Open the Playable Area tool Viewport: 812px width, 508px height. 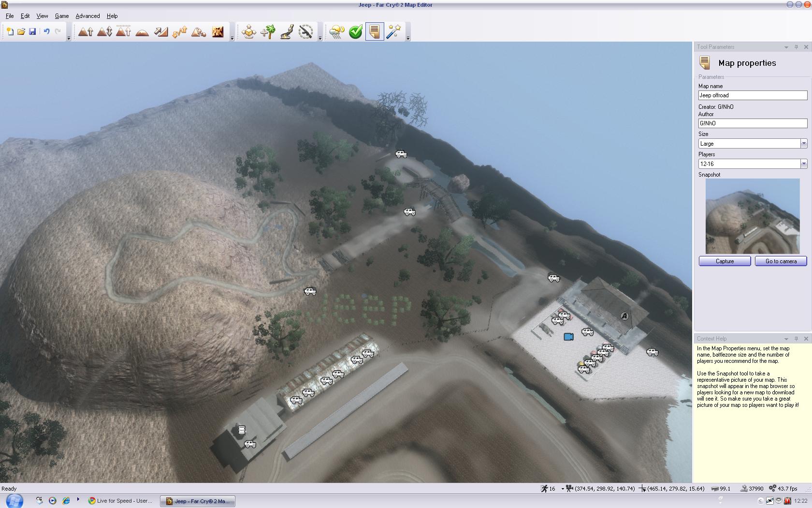coord(305,32)
